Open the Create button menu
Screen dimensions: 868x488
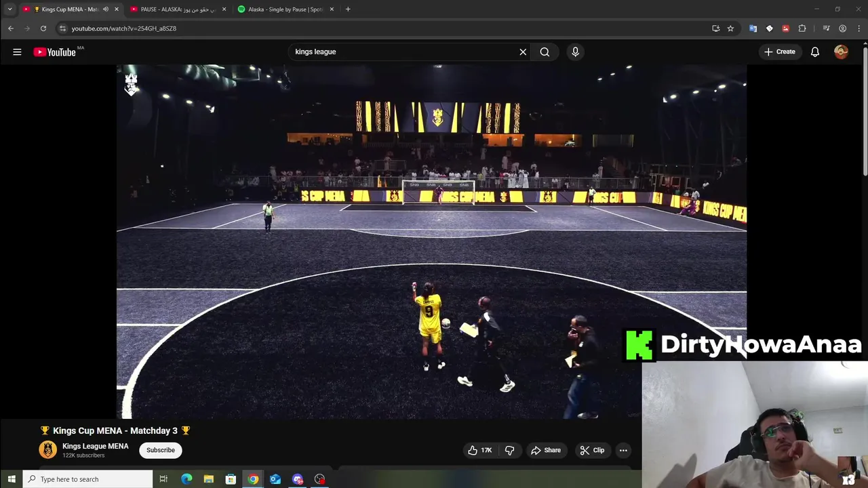point(780,52)
